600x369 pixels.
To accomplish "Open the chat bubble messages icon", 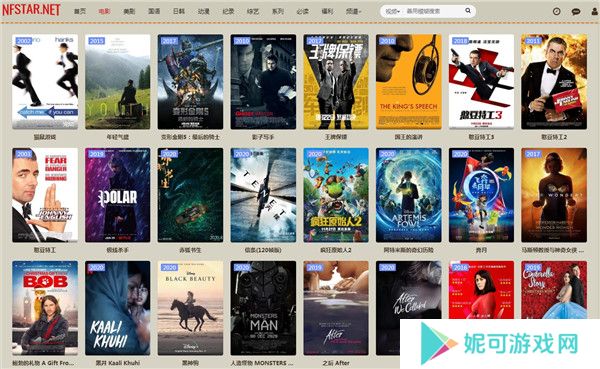I will 576,11.
